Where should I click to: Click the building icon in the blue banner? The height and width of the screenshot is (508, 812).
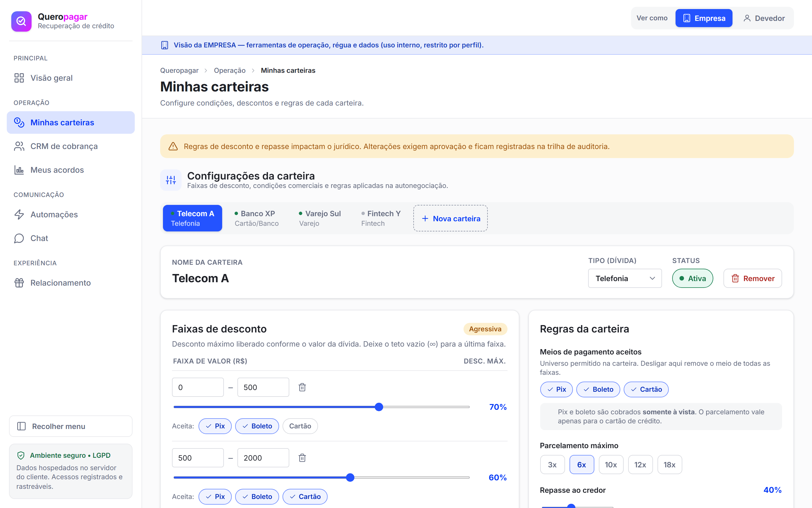(164, 45)
